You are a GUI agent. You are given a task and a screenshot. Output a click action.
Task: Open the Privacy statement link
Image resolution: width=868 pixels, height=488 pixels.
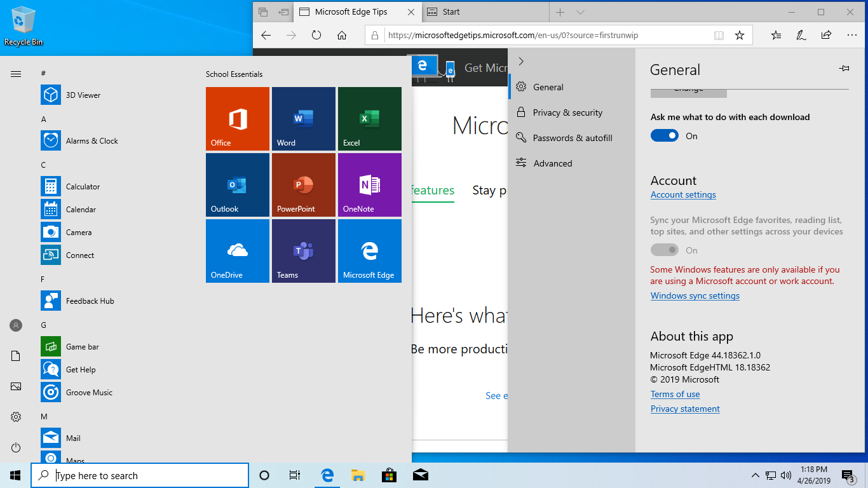point(685,409)
